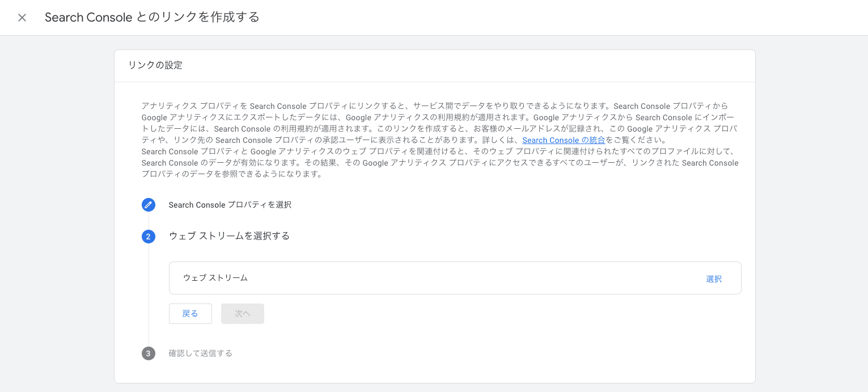Click the step 3 number badge
Screen dimensions: 868x392
point(149,353)
